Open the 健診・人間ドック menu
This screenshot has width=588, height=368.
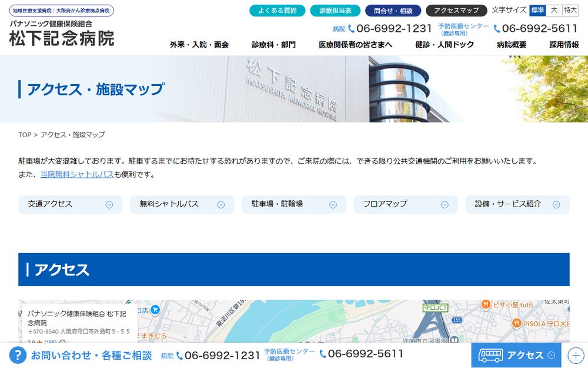[x=445, y=45]
